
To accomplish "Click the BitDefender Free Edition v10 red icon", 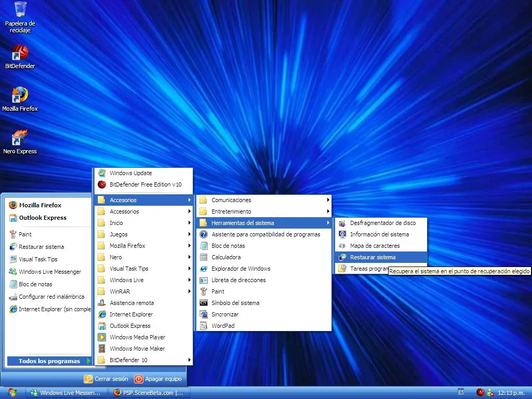I will pos(102,184).
